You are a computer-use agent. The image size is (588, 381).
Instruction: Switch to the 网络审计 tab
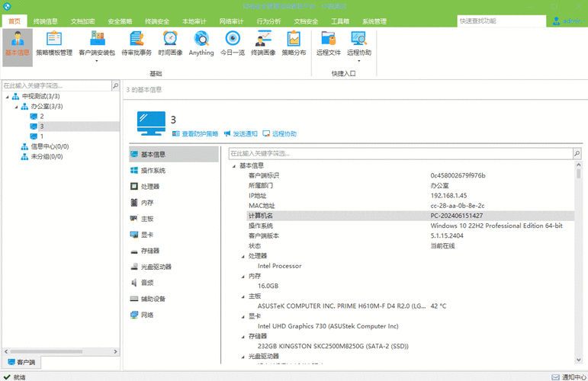[x=231, y=21]
